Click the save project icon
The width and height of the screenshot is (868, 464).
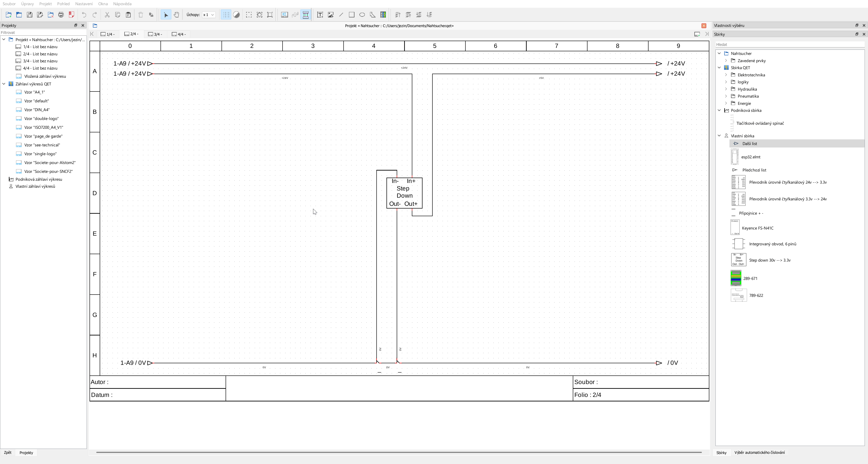coord(30,15)
